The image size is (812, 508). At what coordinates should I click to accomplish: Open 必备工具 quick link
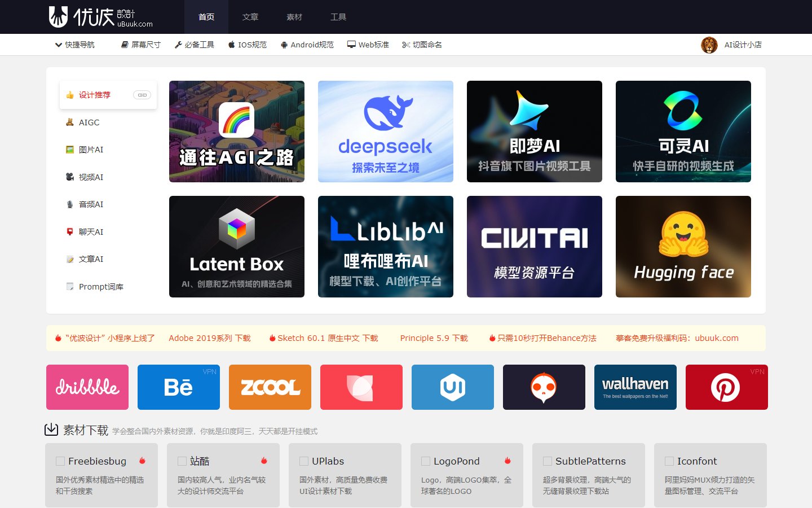[x=195, y=45]
